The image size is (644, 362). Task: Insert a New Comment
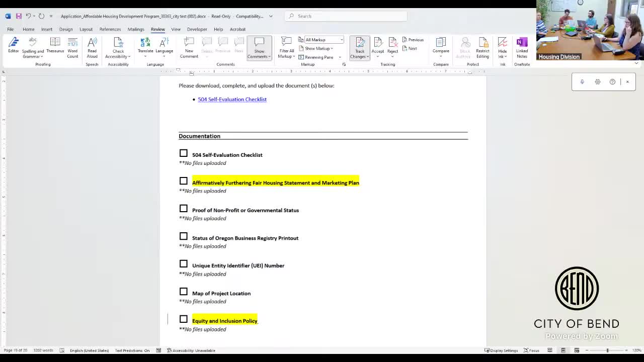coord(189,47)
